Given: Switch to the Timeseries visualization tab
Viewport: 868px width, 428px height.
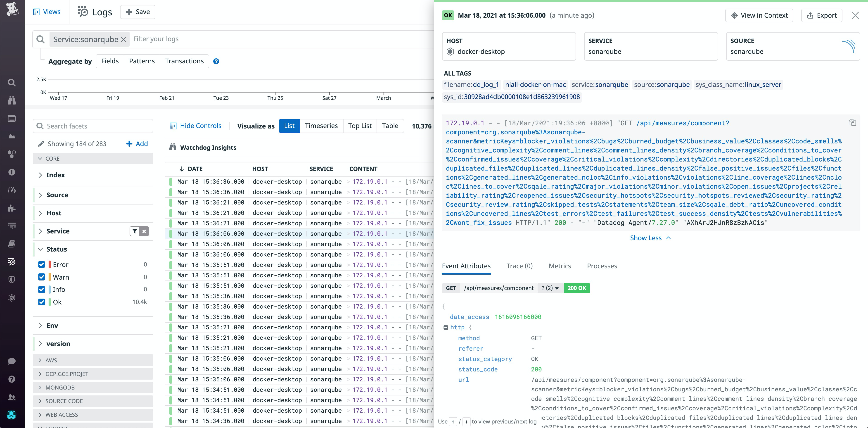Looking at the screenshot, I should (321, 126).
